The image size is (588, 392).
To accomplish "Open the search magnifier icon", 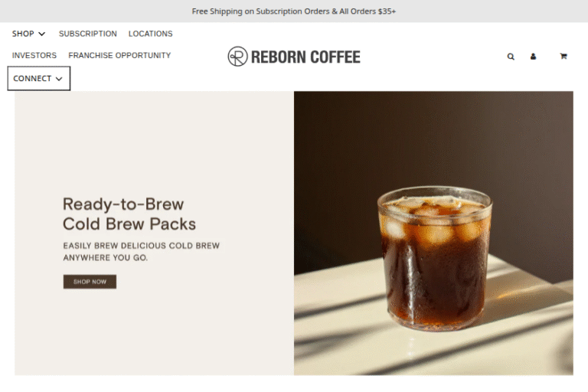I will (x=511, y=57).
